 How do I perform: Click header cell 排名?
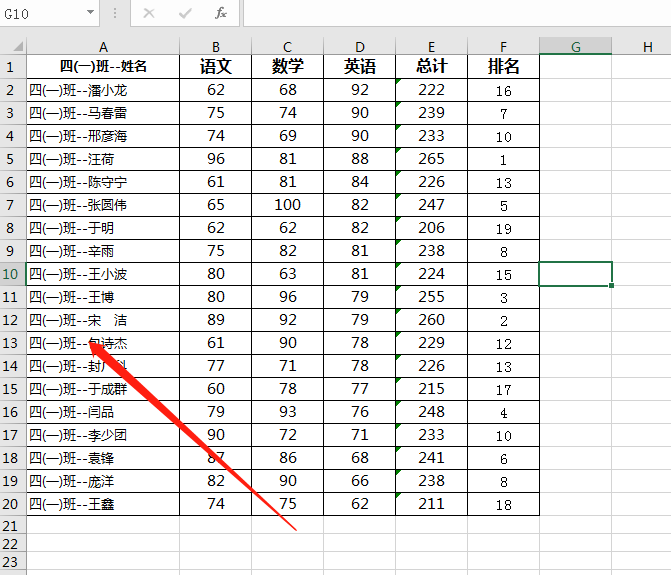(503, 67)
